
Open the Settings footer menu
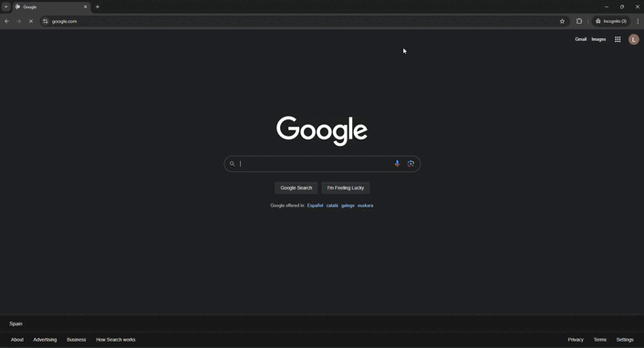625,340
